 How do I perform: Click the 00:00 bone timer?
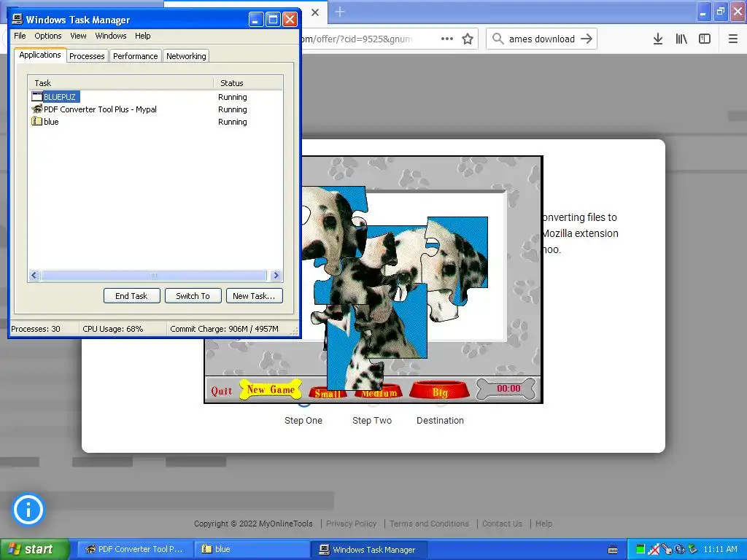click(x=508, y=389)
